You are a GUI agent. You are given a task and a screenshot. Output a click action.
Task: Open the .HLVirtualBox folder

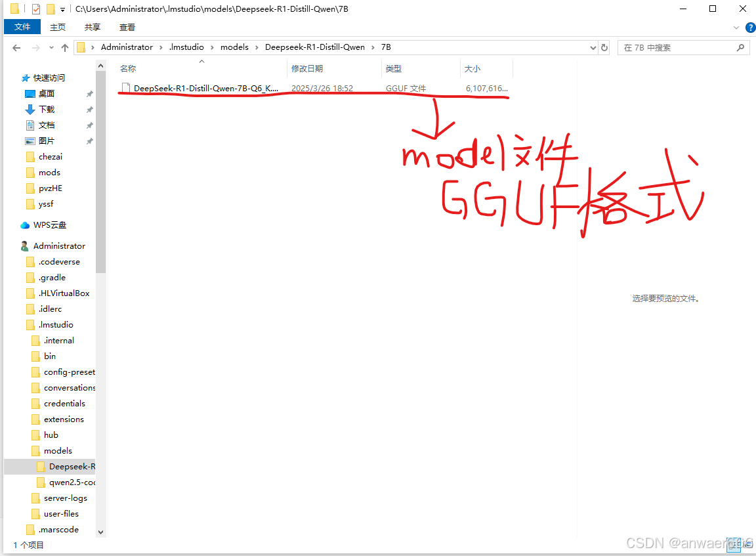64,293
